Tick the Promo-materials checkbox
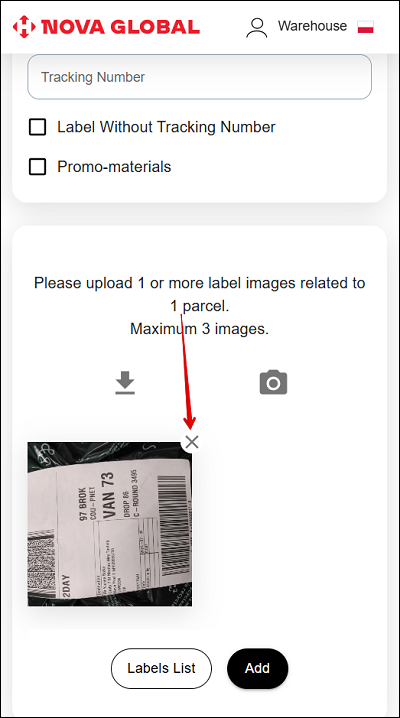This screenshot has height=718, width=400. click(38, 167)
